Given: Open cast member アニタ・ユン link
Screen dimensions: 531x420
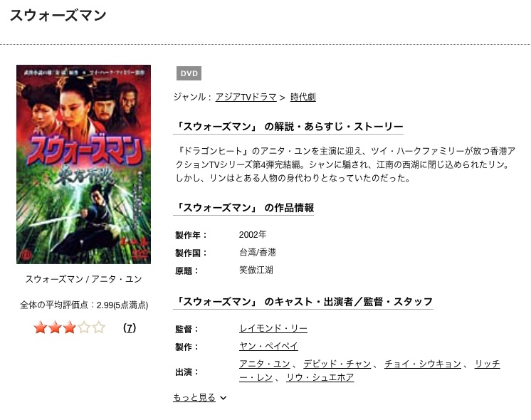Looking at the screenshot, I should coord(265,364).
